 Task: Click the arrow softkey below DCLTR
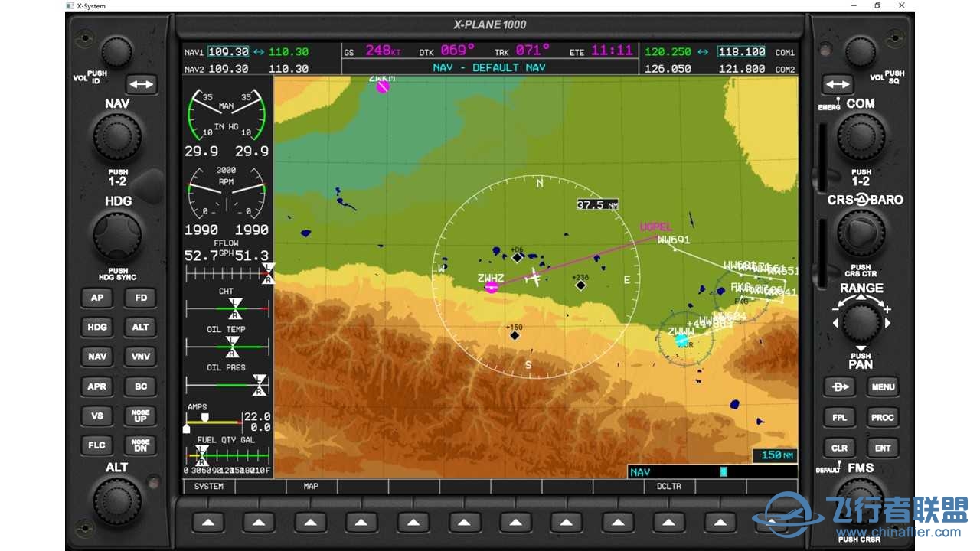coord(668,523)
